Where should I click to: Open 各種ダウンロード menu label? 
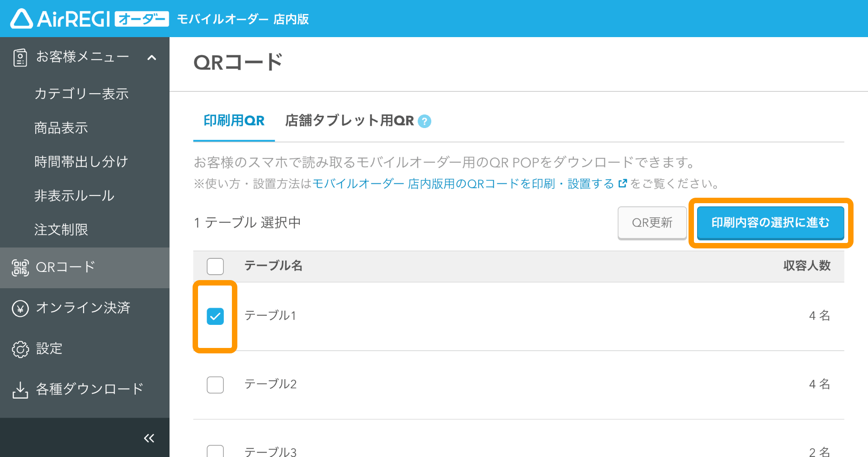[x=90, y=389]
